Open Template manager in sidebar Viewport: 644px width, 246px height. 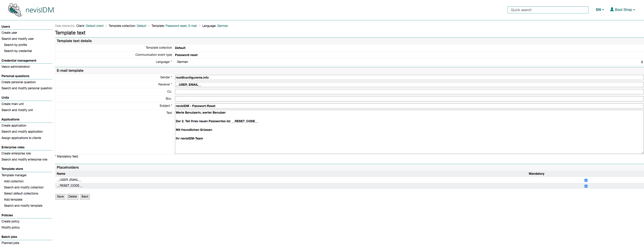click(14, 175)
